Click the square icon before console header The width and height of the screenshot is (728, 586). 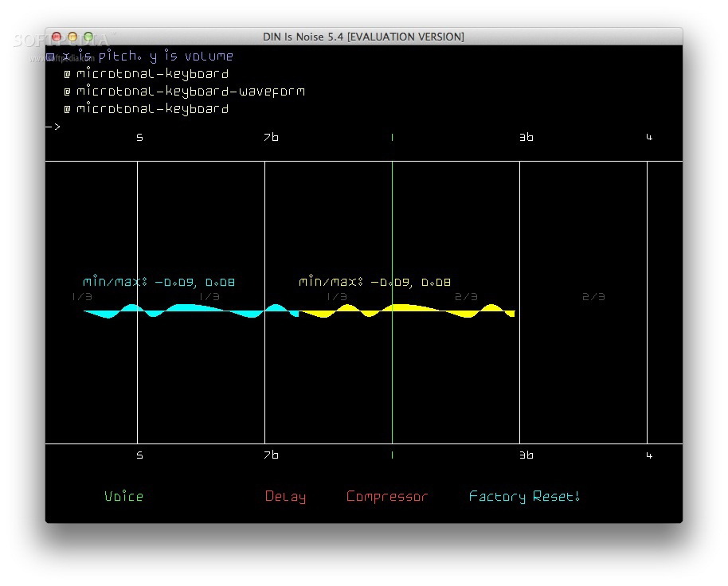[50, 57]
